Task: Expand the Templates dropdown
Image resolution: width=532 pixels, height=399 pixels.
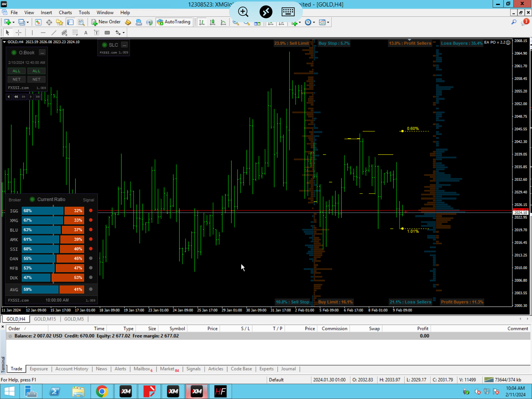Action: tap(328, 22)
